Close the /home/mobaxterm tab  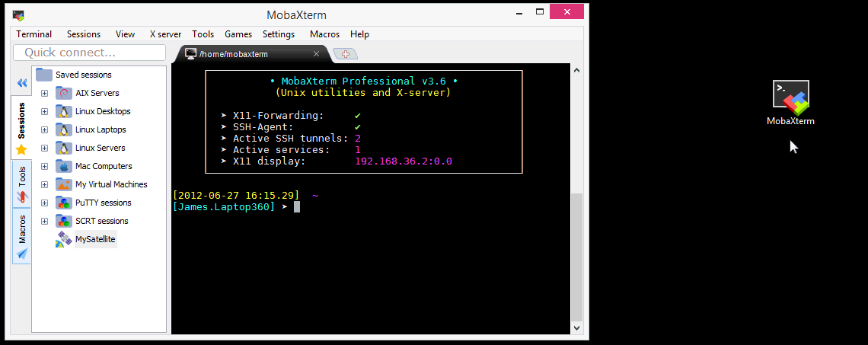coord(316,54)
